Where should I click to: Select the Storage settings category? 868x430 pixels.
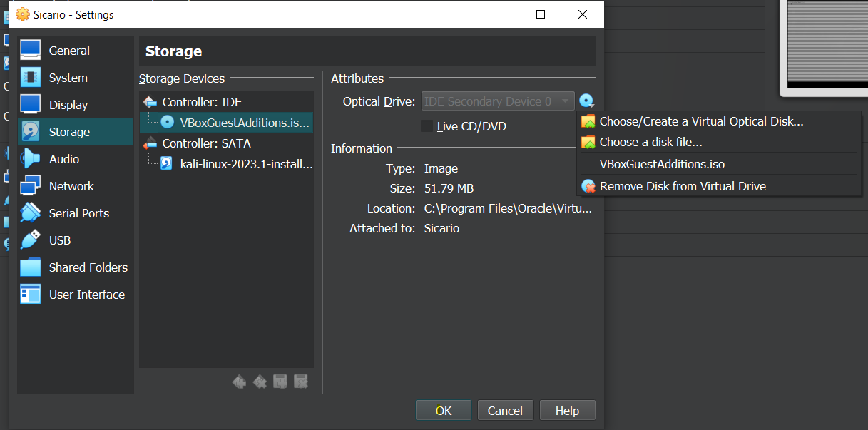[75, 132]
